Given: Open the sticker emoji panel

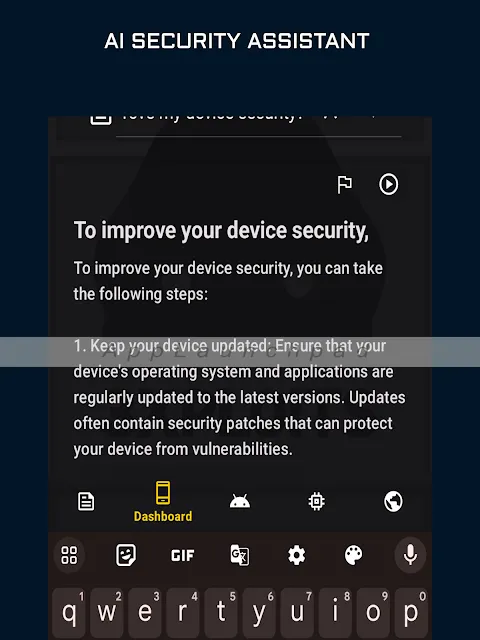Looking at the screenshot, I should point(126,555).
